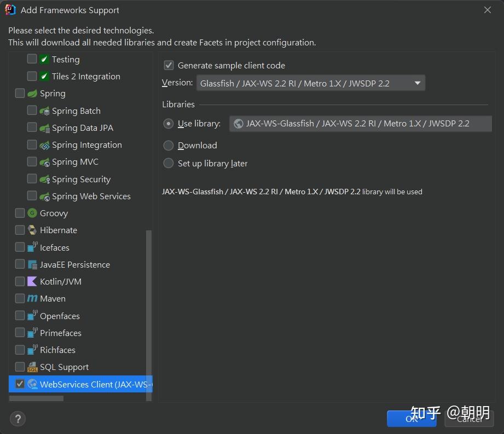Select WebServices Client tree item

point(80,384)
